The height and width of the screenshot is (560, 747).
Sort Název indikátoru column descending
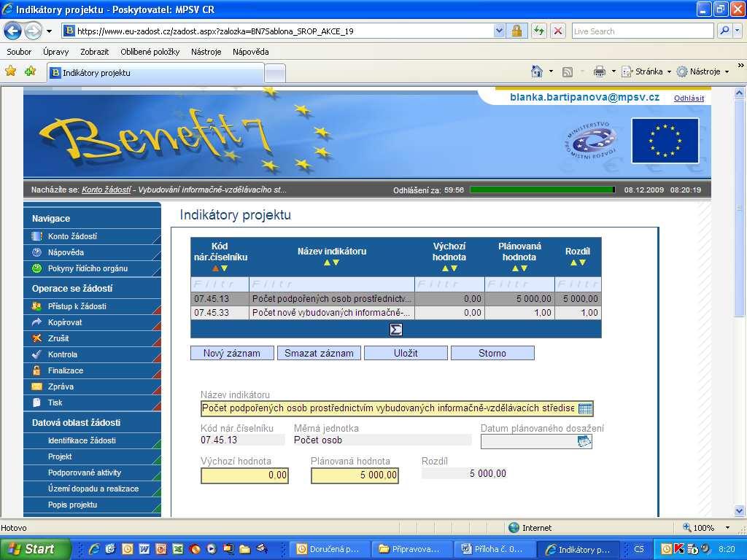336,262
